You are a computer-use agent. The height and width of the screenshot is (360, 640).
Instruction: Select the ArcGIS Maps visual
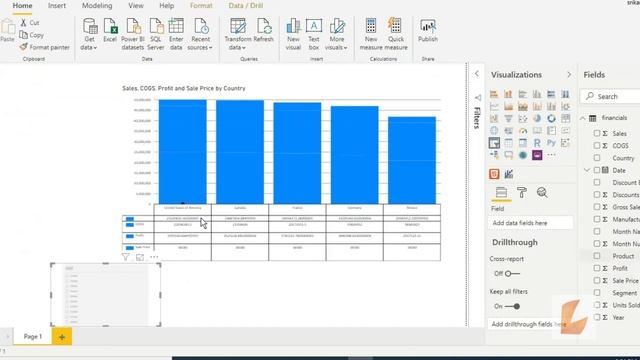pyautogui.click(x=522, y=155)
